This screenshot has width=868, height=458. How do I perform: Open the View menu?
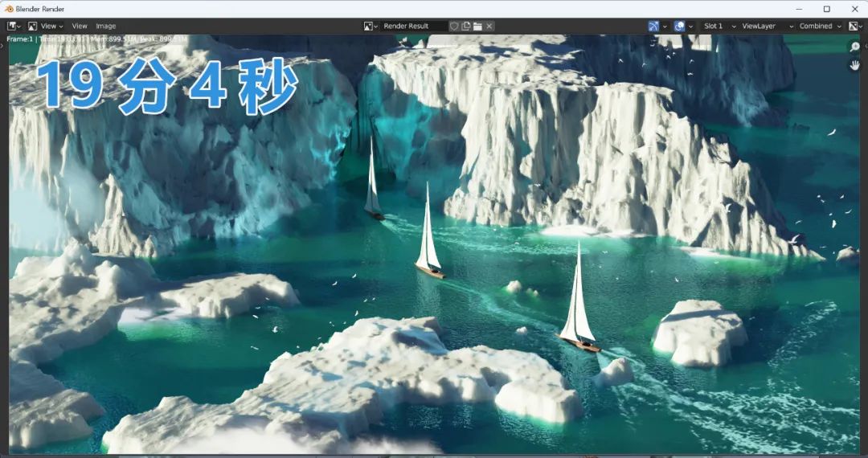click(79, 26)
